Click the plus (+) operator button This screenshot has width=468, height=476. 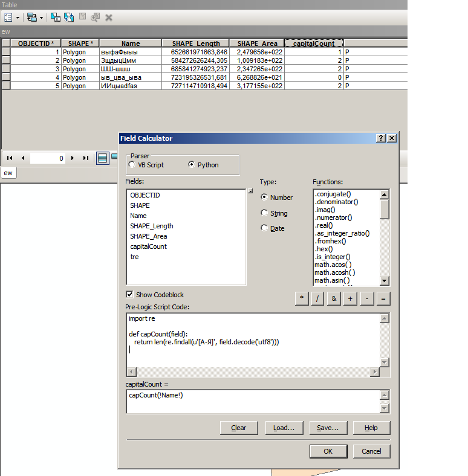[350, 298]
